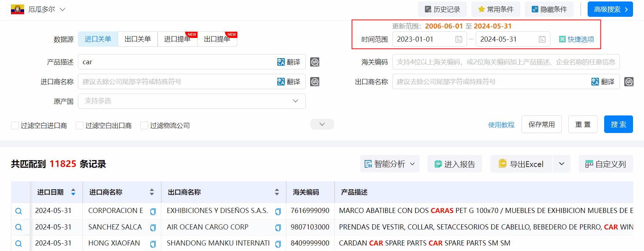Open the calendar icon for end date 2024-05-31
This screenshot has width=644, height=251.
point(542,39)
